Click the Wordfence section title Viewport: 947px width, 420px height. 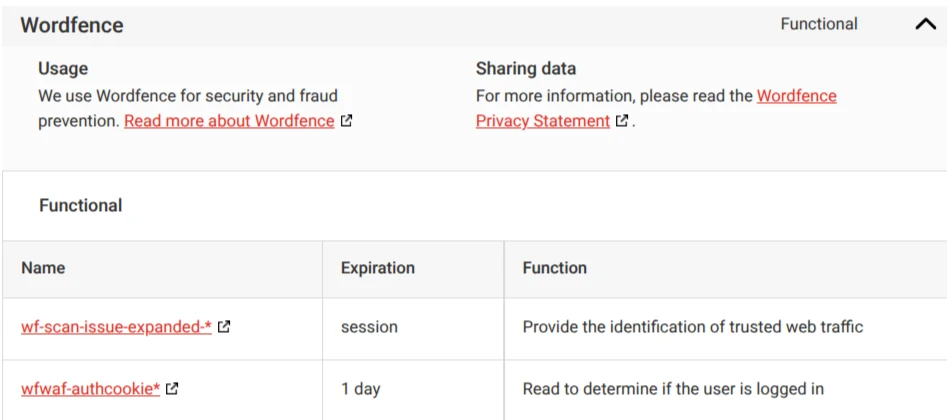[x=72, y=25]
